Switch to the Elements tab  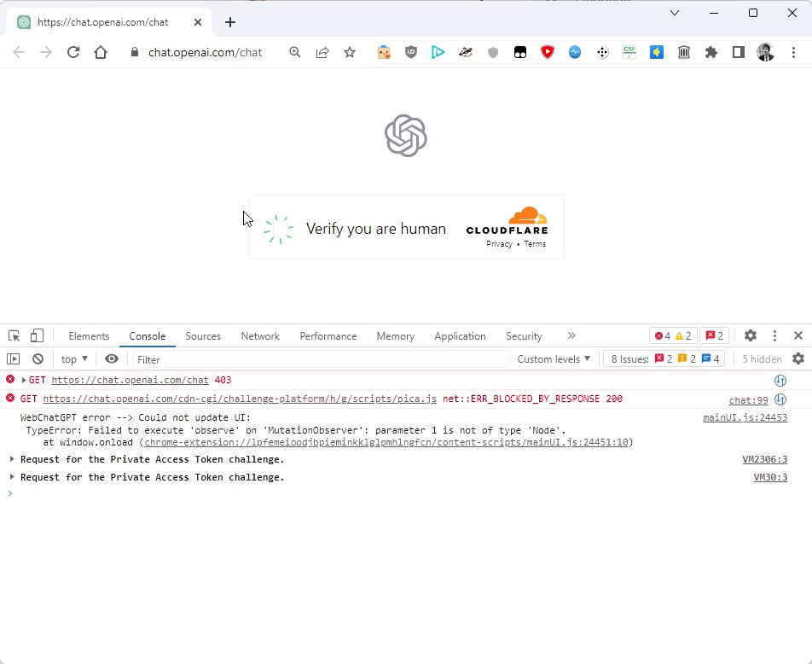pyautogui.click(x=89, y=336)
